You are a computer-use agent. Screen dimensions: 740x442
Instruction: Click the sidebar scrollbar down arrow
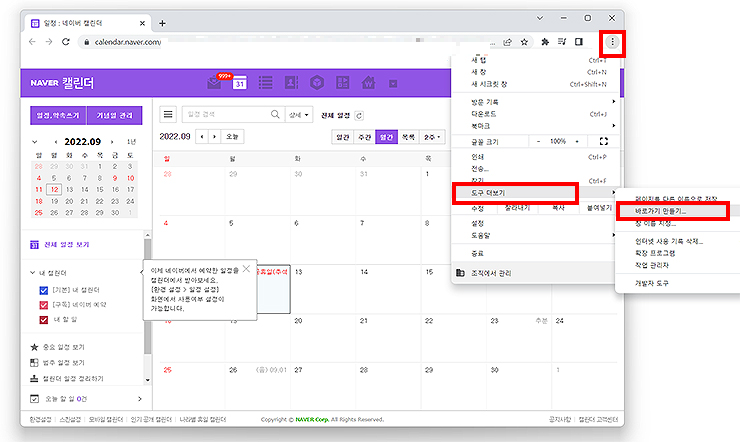tap(147, 380)
